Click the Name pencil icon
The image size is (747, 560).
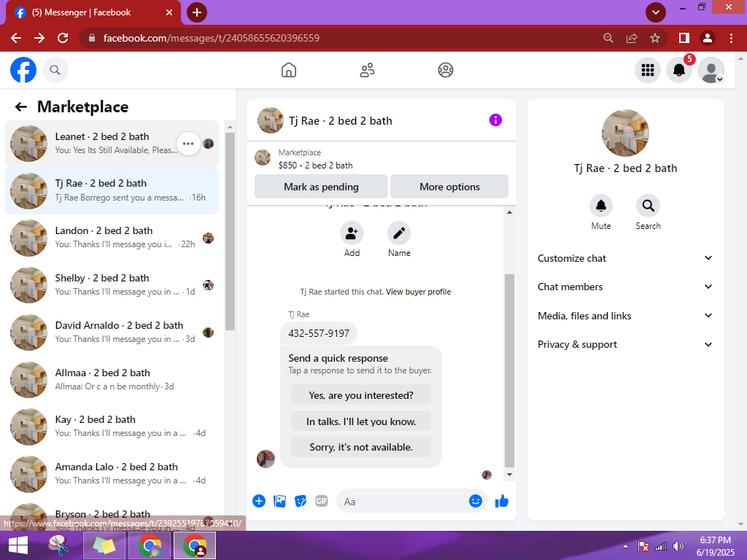point(399,233)
